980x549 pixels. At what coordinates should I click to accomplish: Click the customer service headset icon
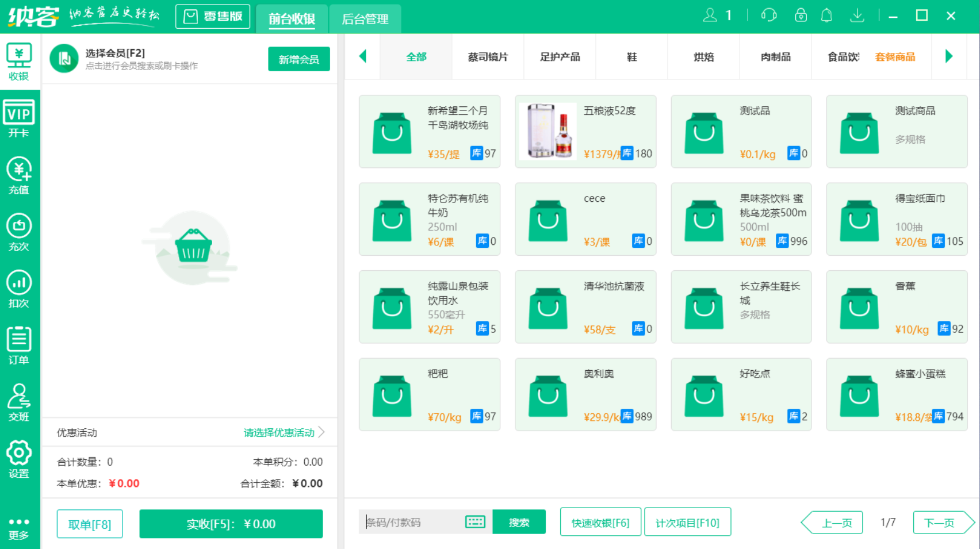768,16
